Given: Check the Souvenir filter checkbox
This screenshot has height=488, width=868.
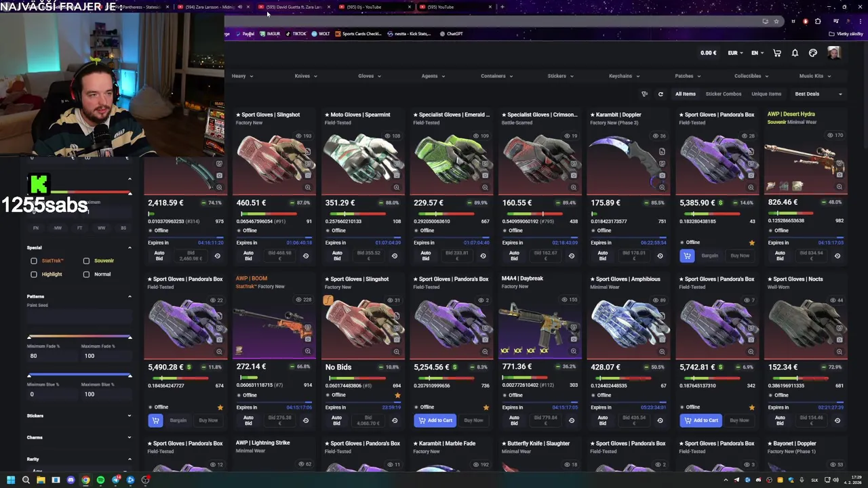Looking at the screenshot, I should (x=86, y=260).
